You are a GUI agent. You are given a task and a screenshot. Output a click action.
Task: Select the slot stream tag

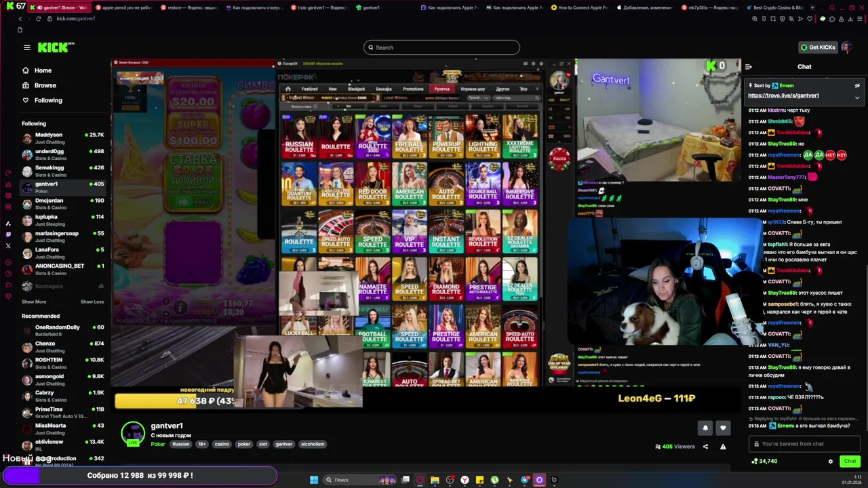click(263, 444)
